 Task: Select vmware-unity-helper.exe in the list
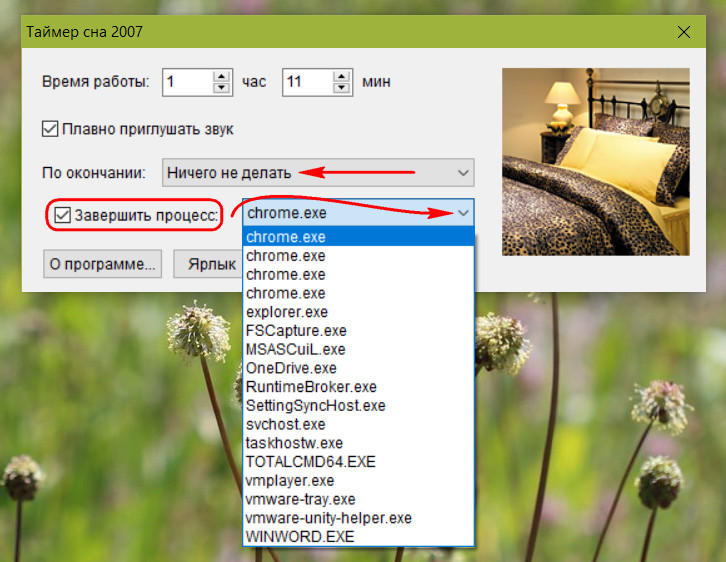point(358,518)
